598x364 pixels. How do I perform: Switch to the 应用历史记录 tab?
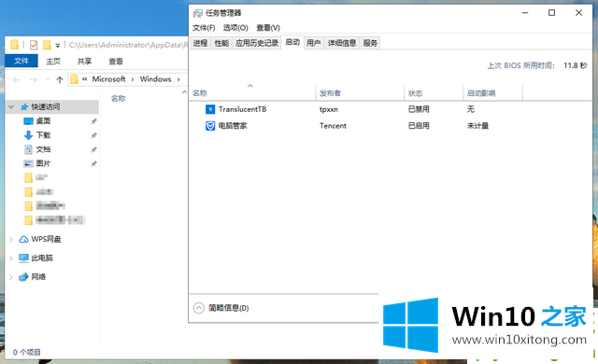(257, 43)
